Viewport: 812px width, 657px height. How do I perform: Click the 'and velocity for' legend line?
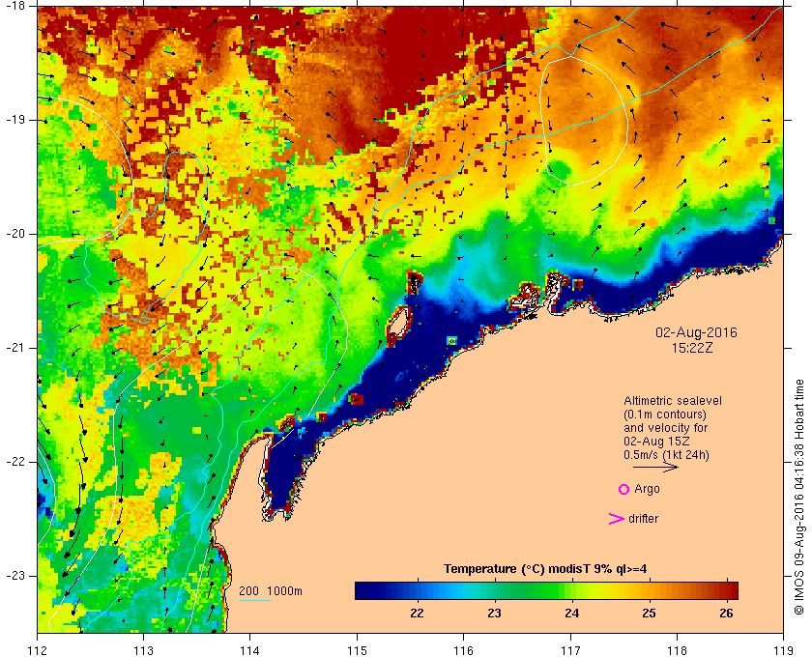click(665, 428)
